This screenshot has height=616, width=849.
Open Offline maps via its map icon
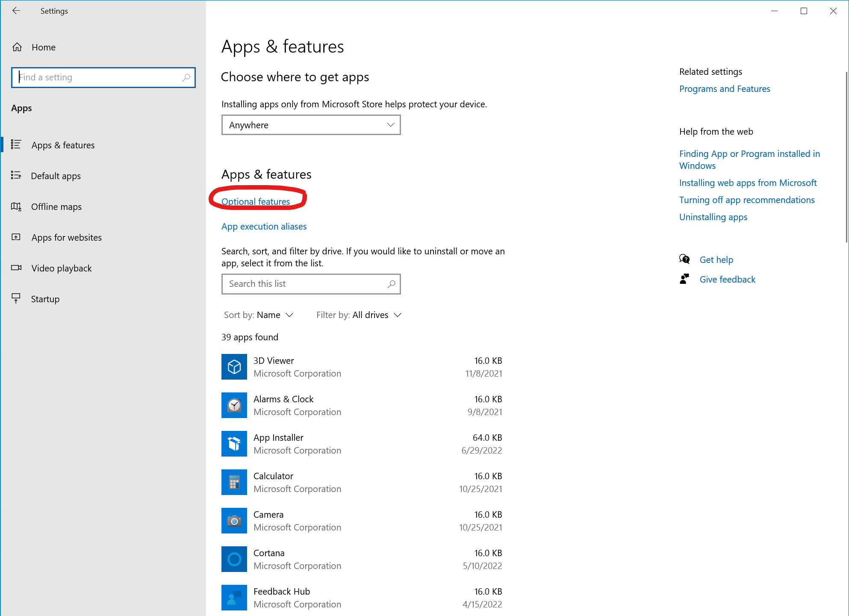click(16, 206)
